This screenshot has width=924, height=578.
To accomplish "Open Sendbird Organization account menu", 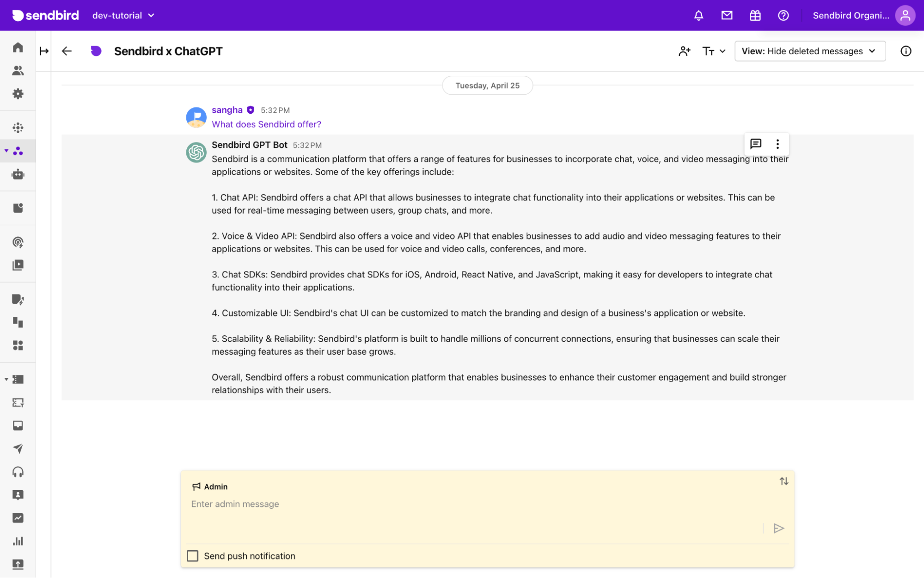I will [851, 15].
